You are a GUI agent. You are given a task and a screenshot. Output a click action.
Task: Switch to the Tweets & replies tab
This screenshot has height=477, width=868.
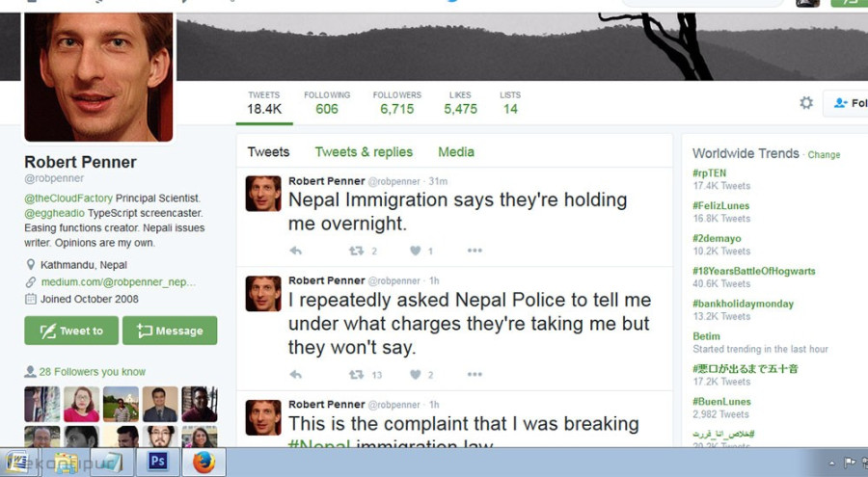364,152
